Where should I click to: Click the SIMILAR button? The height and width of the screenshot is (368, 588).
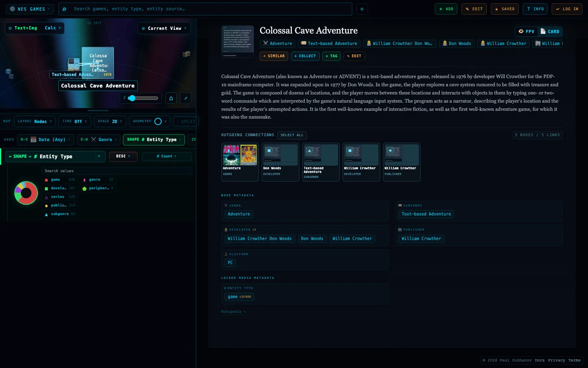274,56
